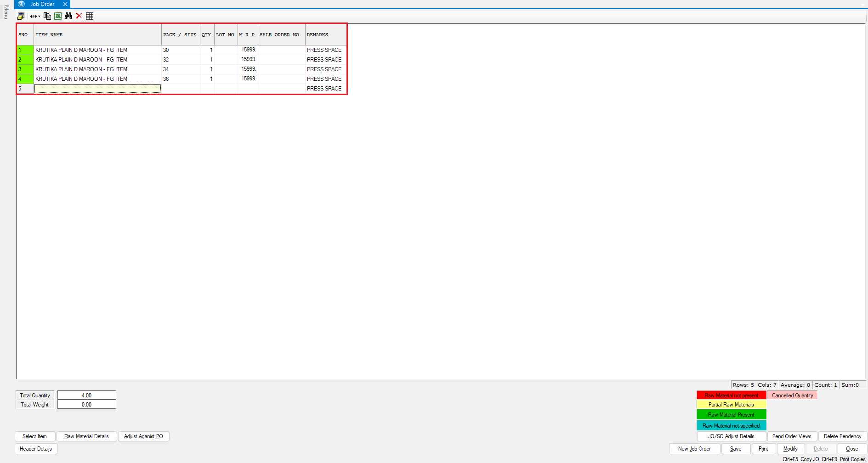Click the red Raw Material not present legend

pos(731,395)
